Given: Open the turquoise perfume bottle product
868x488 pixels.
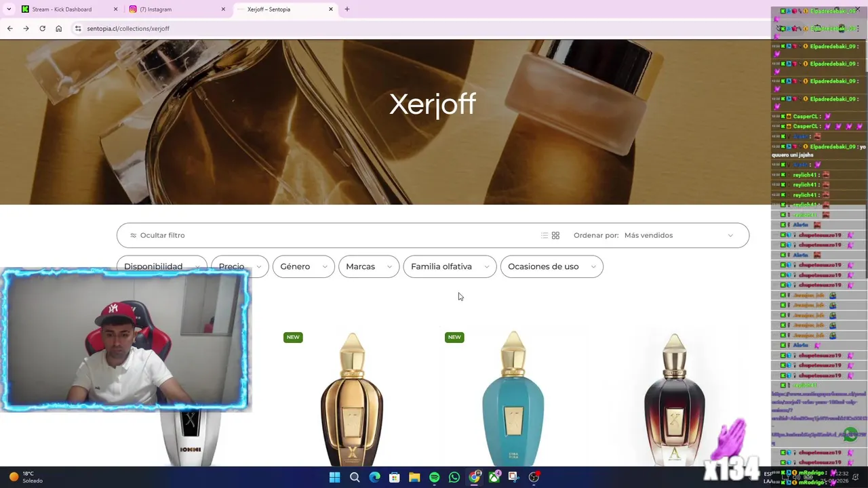Looking at the screenshot, I should click(x=513, y=399).
